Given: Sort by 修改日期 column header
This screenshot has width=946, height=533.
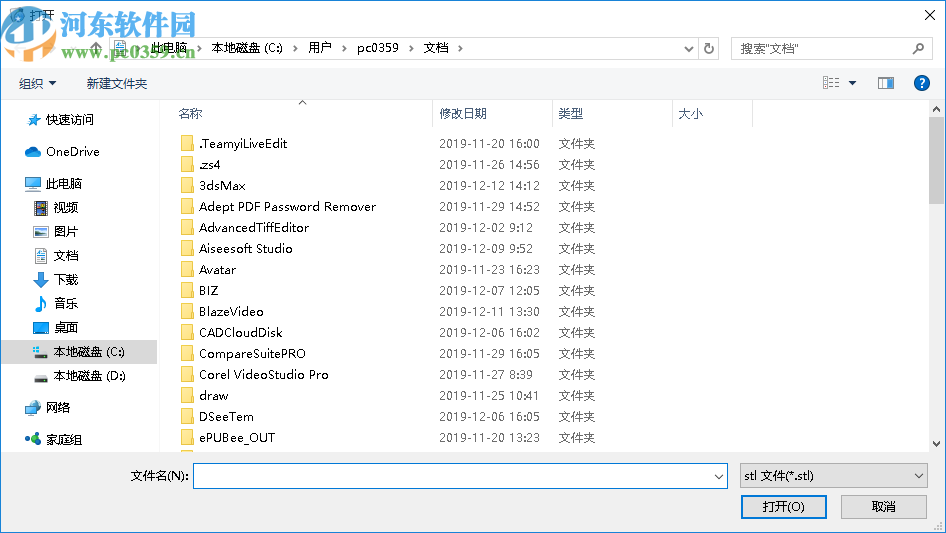Looking at the screenshot, I should [x=463, y=113].
